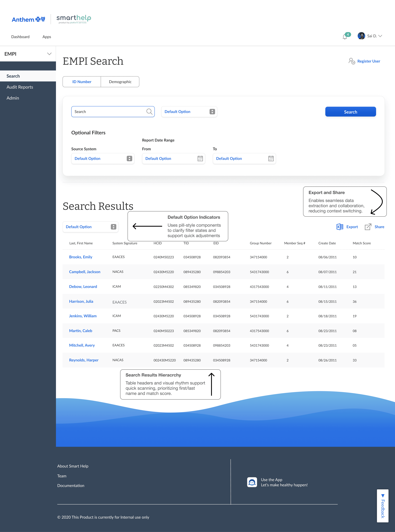Viewport: 395px width, 532px height.
Task: Click inside the Search text field
Action: 105,111
